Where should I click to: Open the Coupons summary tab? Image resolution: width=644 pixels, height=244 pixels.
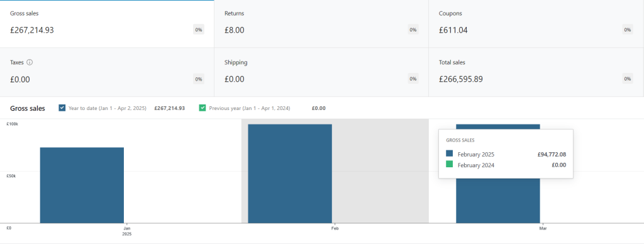pyautogui.click(x=536, y=24)
